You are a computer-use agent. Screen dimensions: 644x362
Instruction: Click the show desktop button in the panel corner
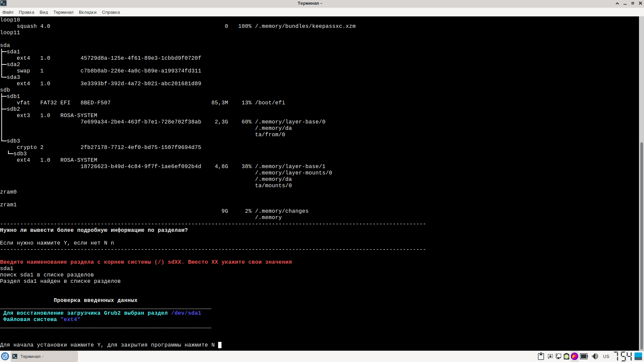[638, 356]
